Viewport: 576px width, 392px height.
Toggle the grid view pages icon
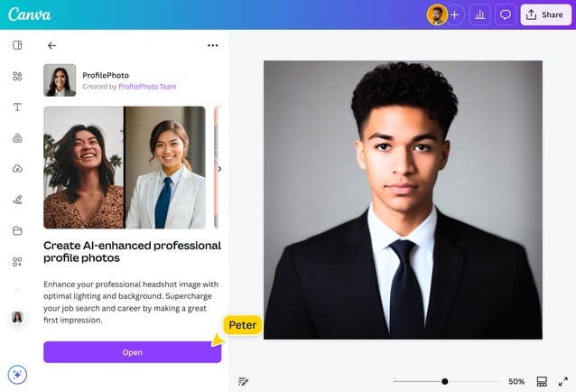click(x=542, y=381)
